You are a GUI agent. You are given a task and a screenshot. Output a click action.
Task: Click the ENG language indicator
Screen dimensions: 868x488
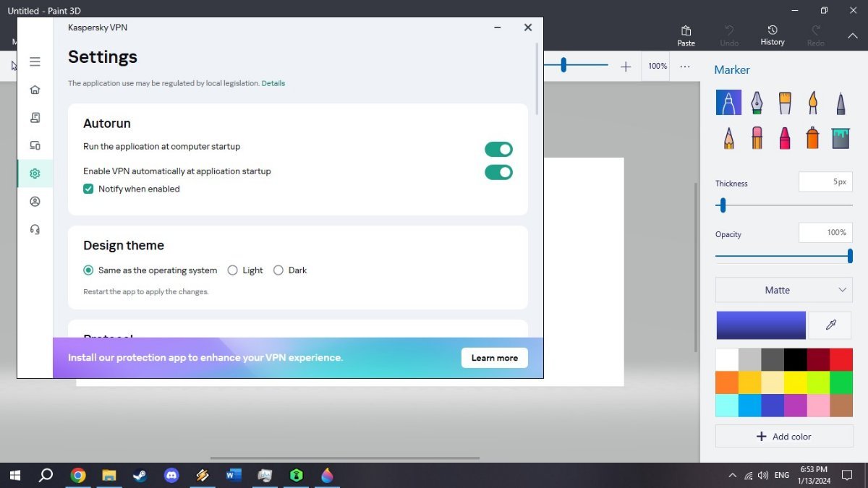pyautogui.click(x=782, y=475)
